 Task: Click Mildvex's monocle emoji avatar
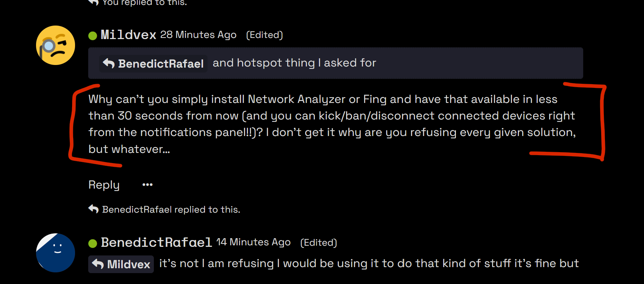click(x=56, y=45)
